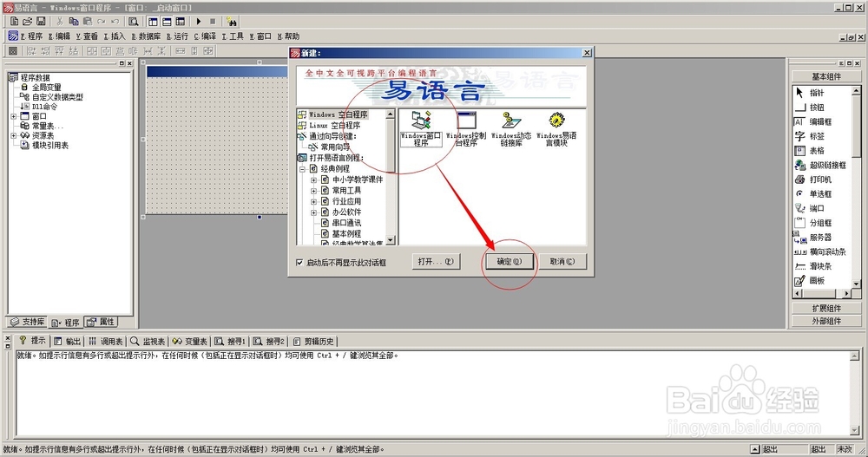Screen dimensions: 868x457
Task: Select the 超级链接框 hyperlink component
Action: pos(820,165)
